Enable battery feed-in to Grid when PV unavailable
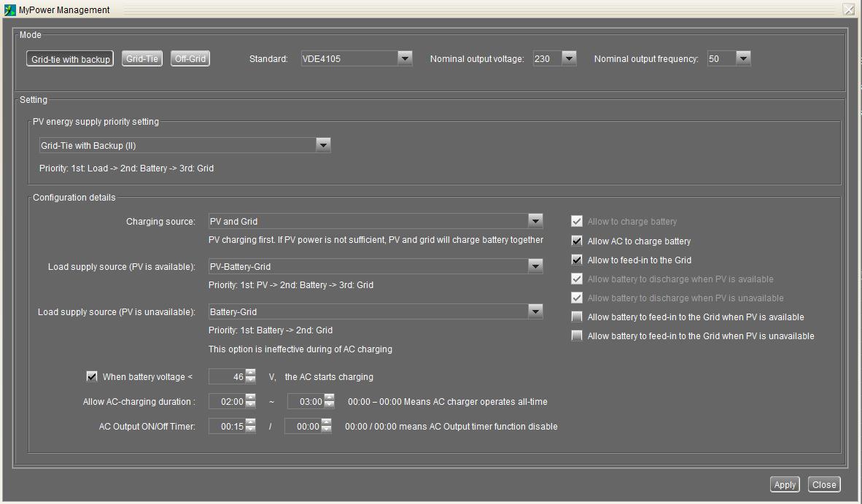Screen dimensions: 862x504 click(577, 336)
